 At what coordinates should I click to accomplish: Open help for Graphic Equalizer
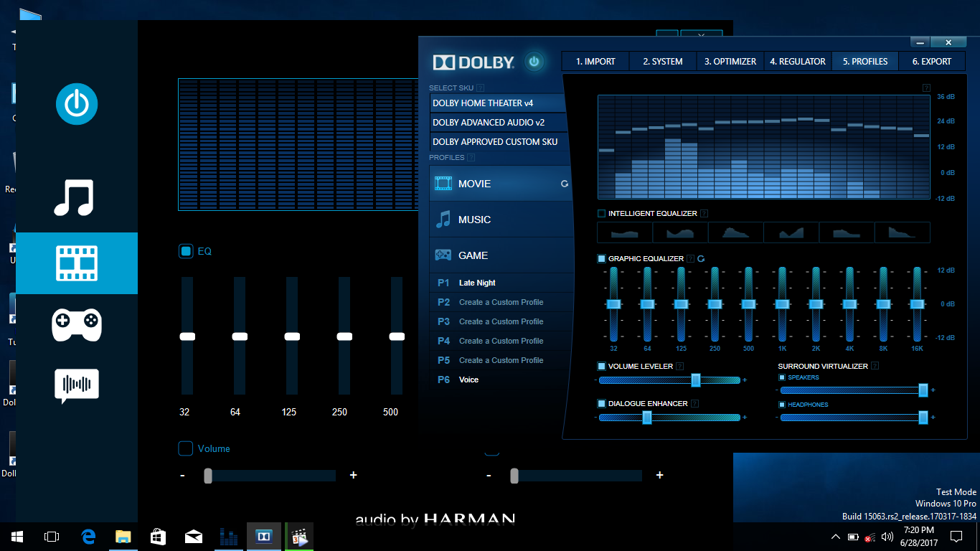690,258
